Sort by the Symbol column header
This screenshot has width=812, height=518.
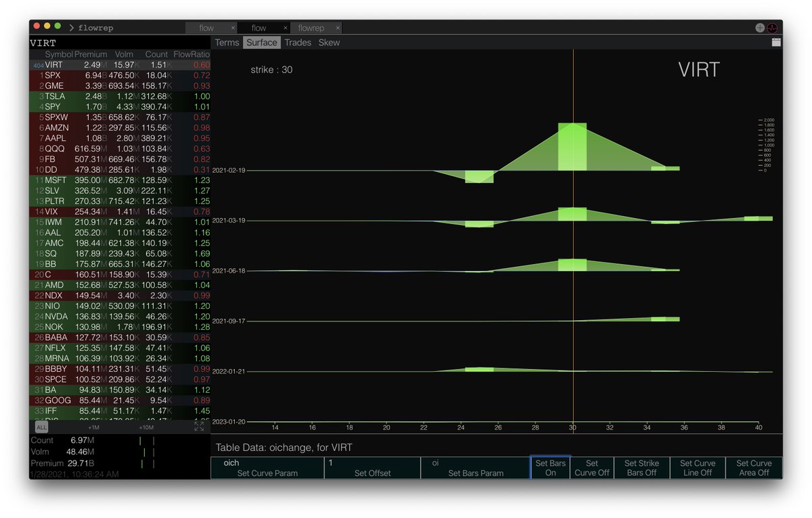pyautogui.click(x=59, y=54)
